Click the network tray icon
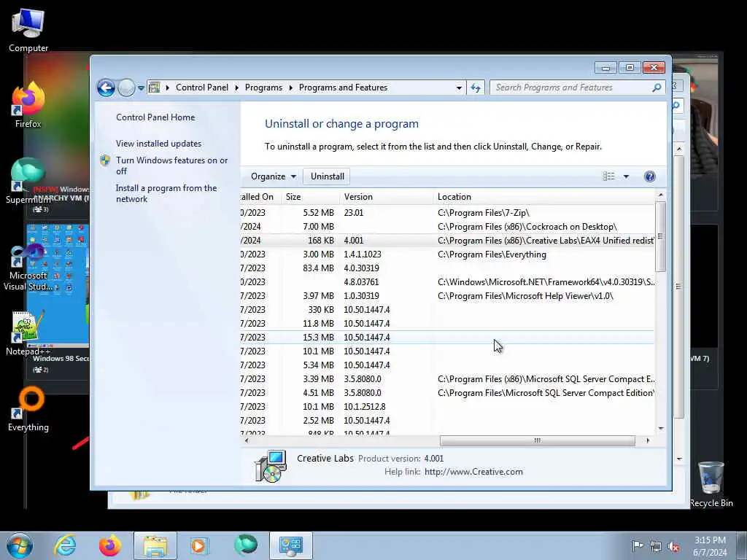 click(x=656, y=547)
